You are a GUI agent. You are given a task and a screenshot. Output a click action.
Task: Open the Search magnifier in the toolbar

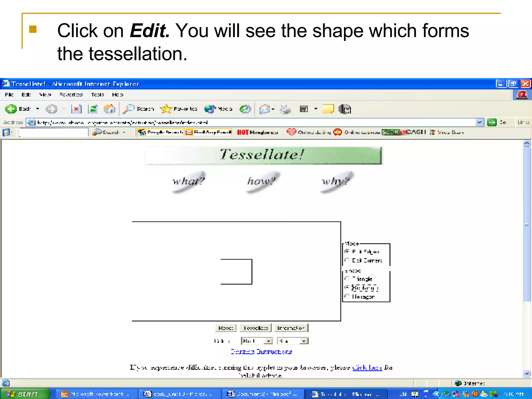click(128, 109)
